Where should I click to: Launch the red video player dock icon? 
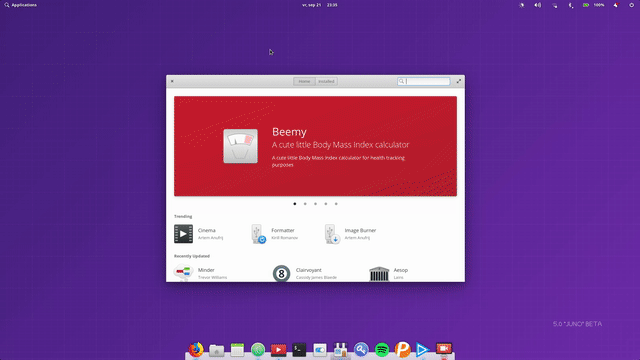[x=278, y=350]
